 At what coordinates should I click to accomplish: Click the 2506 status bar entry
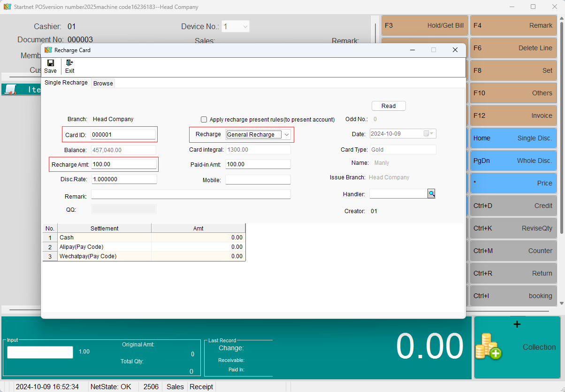(151, 387)
